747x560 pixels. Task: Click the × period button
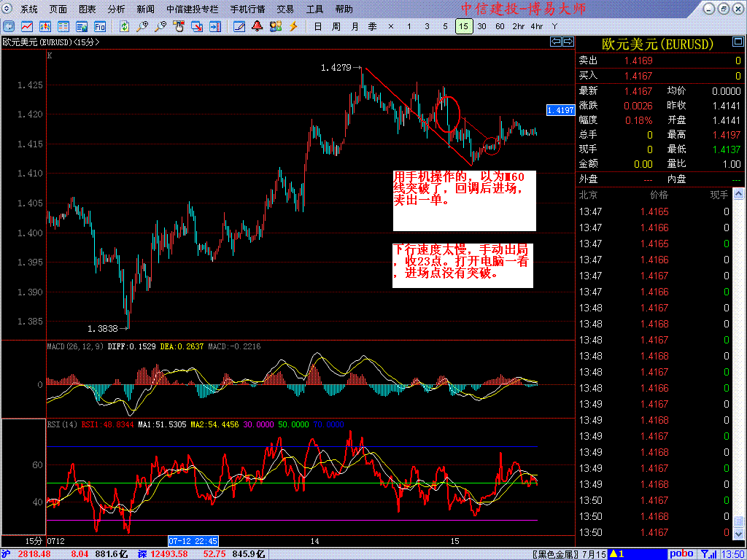(x=391, y=26)
